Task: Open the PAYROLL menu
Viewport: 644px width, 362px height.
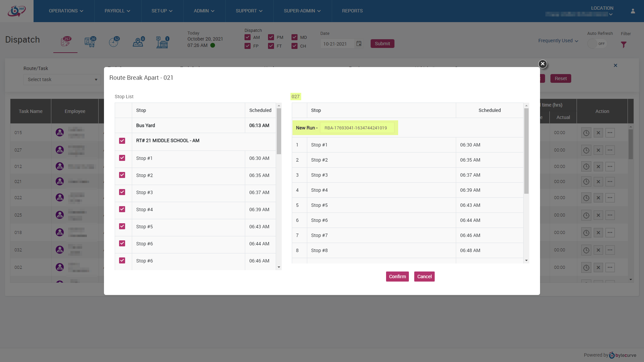Action: (117, 11)
